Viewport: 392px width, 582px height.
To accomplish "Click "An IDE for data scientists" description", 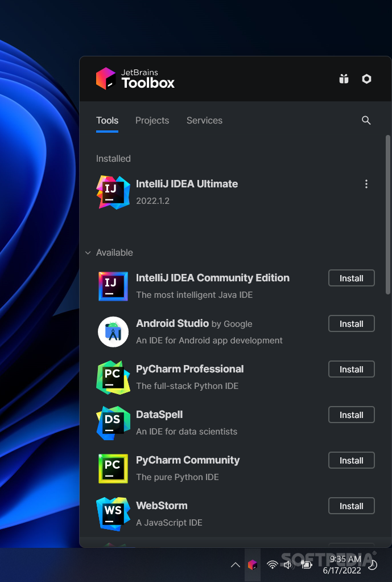I will pos(187,431).
